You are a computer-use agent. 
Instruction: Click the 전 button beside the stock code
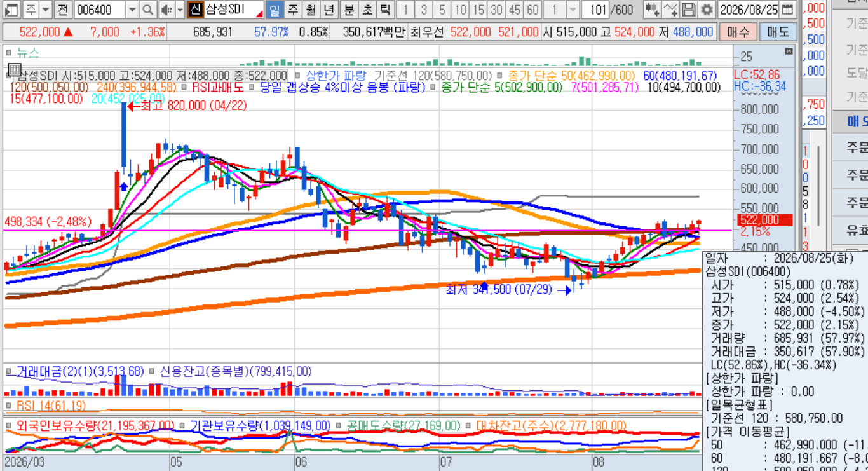click(62, 10)
